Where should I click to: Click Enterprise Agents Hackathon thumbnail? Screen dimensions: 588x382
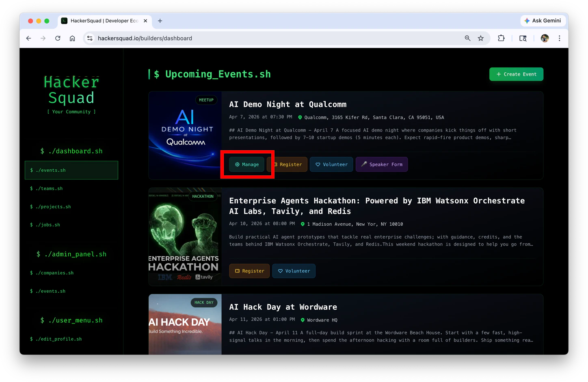point(185,237)
